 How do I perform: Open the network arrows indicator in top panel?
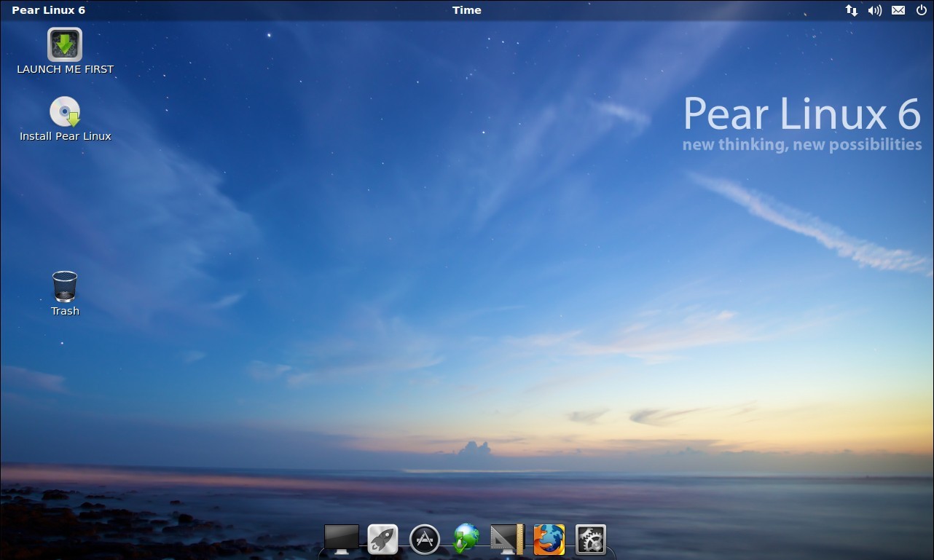click(851, 10)
